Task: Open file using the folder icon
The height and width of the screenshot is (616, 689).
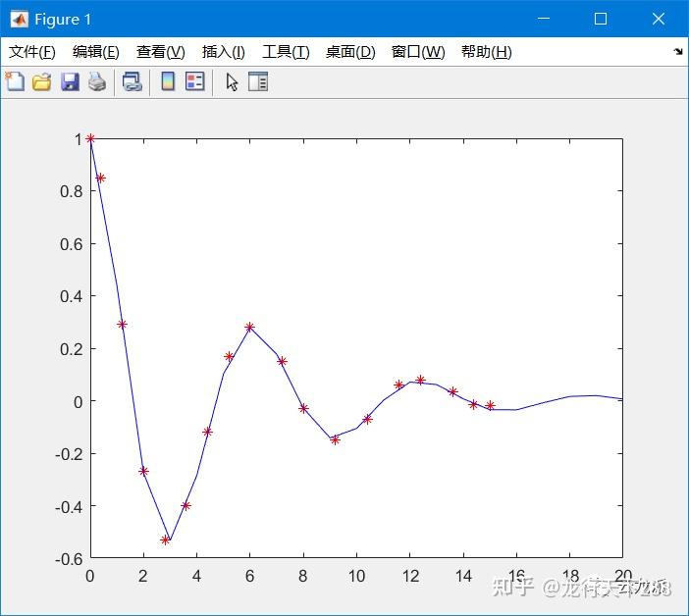Action: tap(42, 82)
